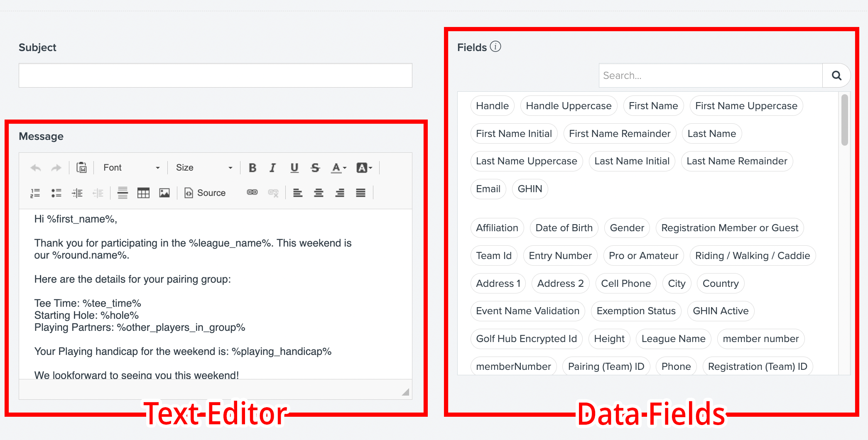Align text right
Image resolution: width=868 pixels, height=440 pixels.
click(x=340, y=193)
